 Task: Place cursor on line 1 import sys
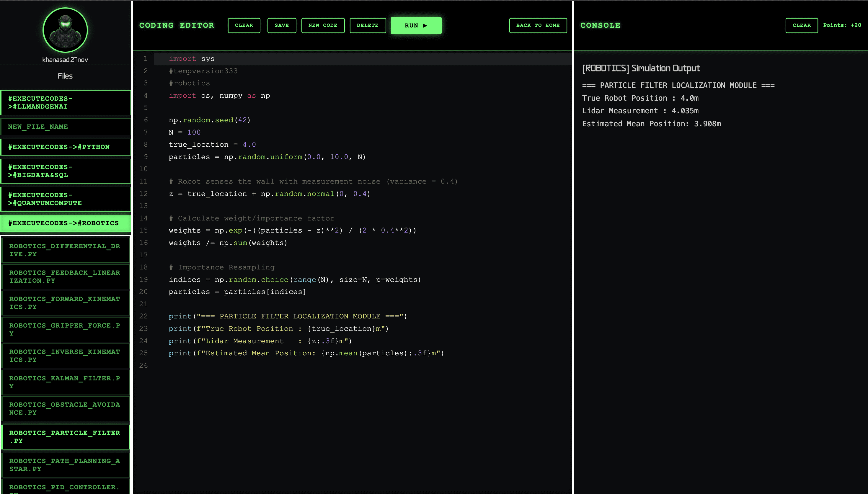[192, 59]
